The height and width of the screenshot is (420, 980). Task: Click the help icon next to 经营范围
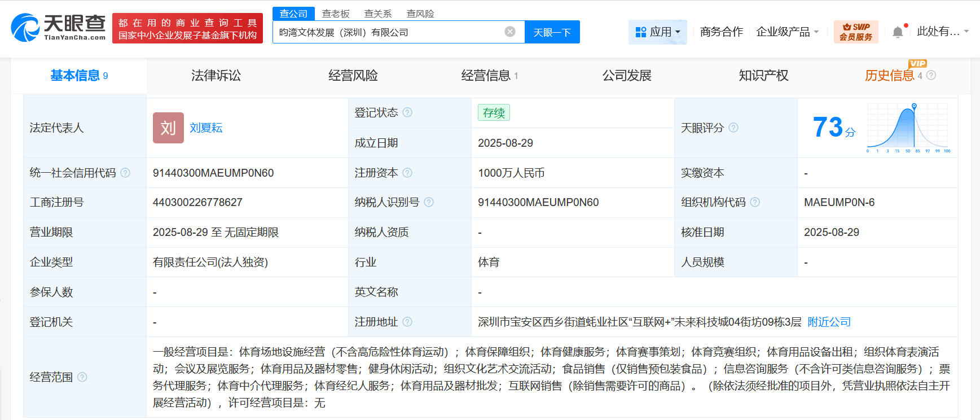pyautogui.click(x=82, y=377)
